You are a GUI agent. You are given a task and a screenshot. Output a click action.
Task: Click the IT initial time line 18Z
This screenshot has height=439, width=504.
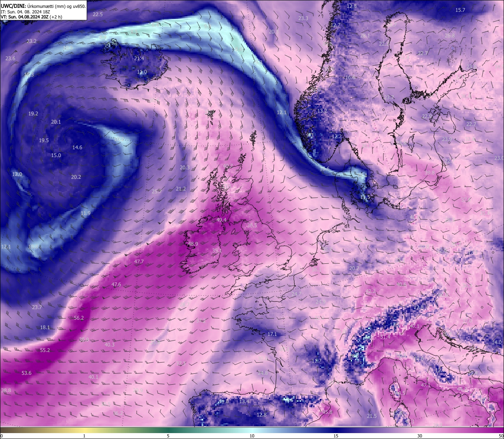click(25, 12)
